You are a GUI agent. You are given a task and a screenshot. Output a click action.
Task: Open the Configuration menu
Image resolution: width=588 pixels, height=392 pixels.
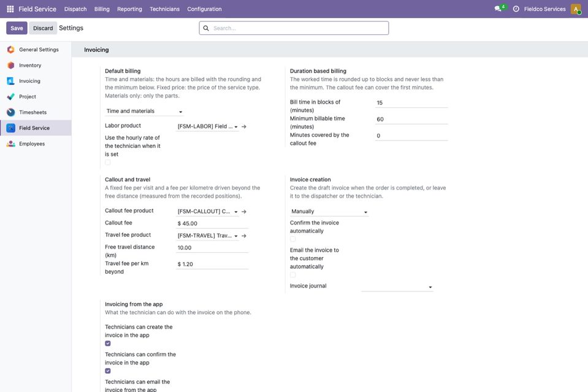pos(204,9)
